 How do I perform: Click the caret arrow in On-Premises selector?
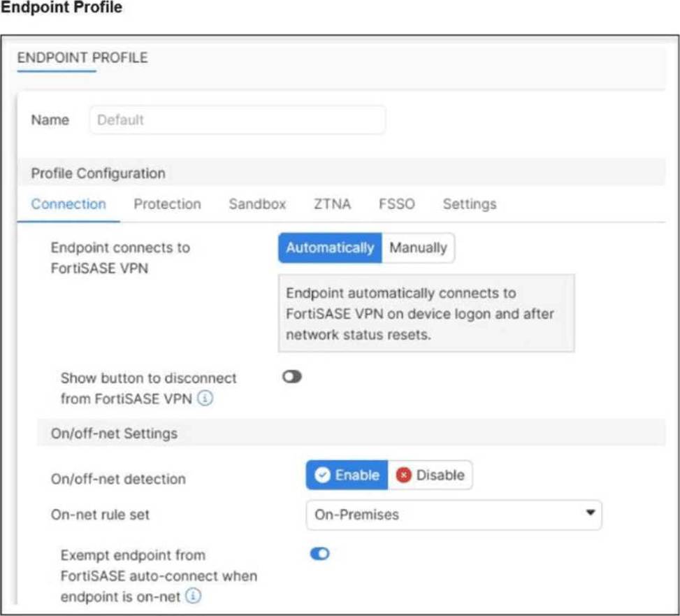(591, 513)
